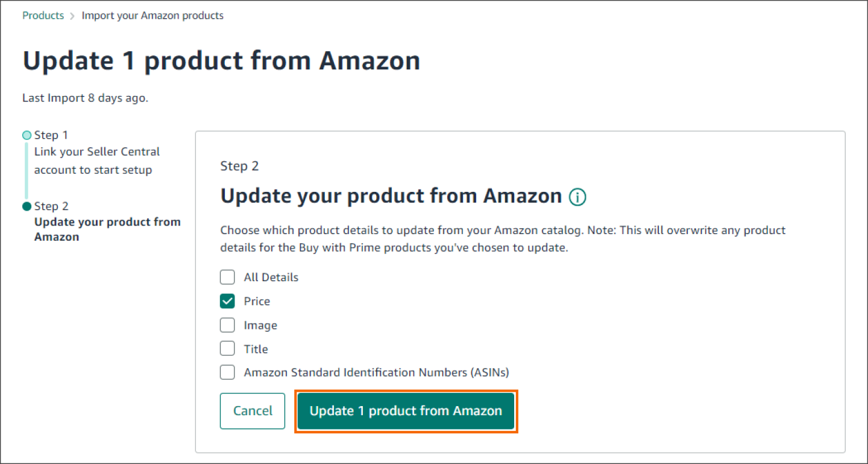This screenshot has width=868, height=464.
Task: Click the Step 2 progress circle
Action: point(25,206)
